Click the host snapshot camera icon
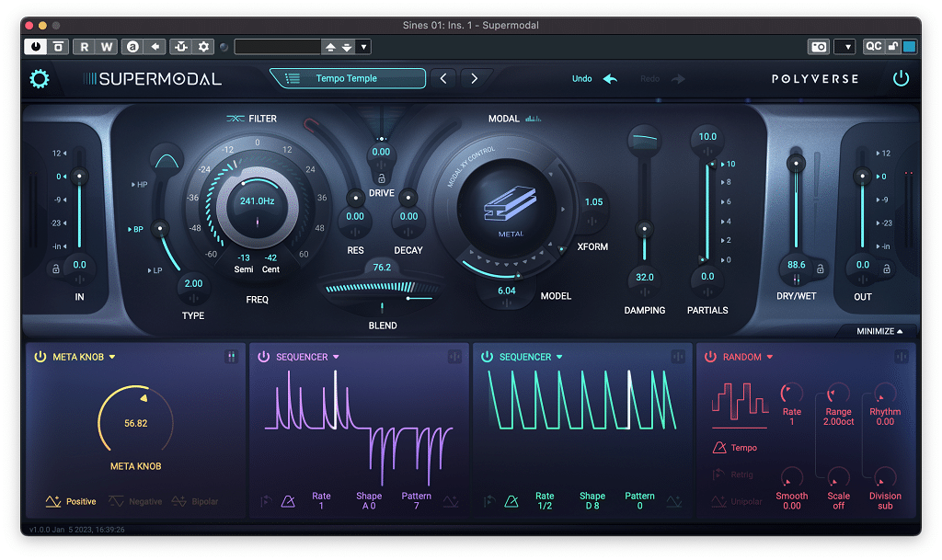This screenshot has height=560, width=942. tap(819, 47)
